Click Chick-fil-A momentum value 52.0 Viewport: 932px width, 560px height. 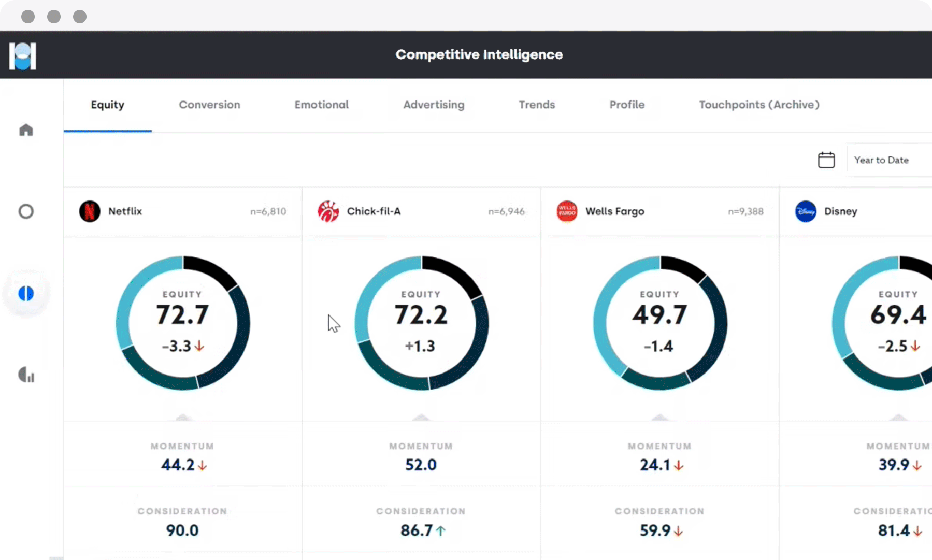pos(421,465)
